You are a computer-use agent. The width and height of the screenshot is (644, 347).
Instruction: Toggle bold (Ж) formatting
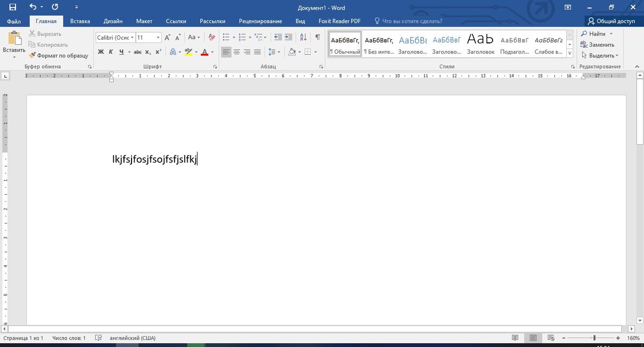tap(100, 52)
